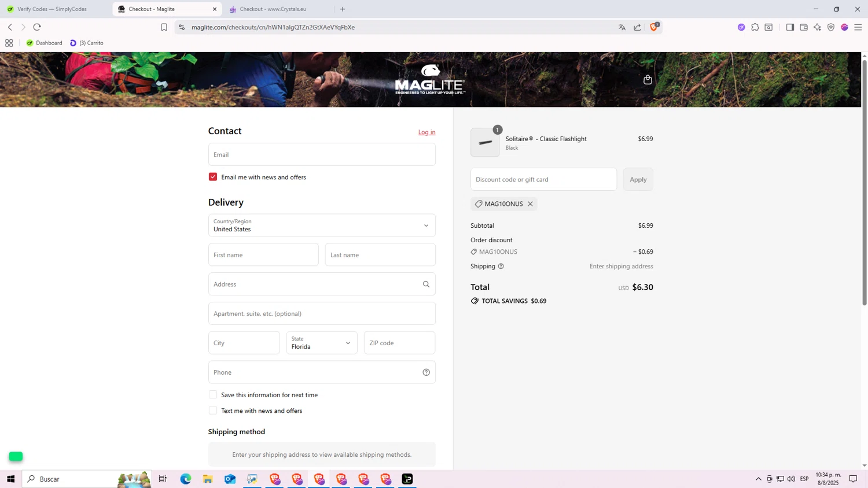
Task: Open the Brave VPN shield icon
Action: coord(831,27)
